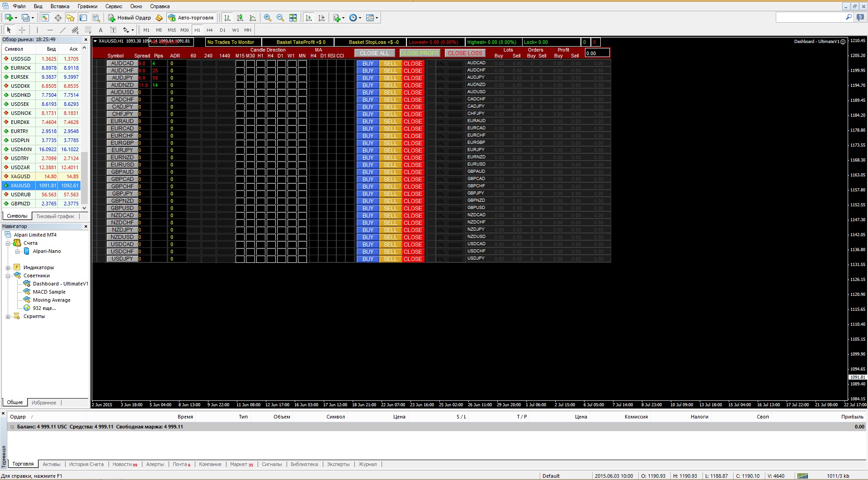Select Dashboard - UltimateV1 expert advisor
This screenshot has width=868, height=480.
click(x=60, y=284)
